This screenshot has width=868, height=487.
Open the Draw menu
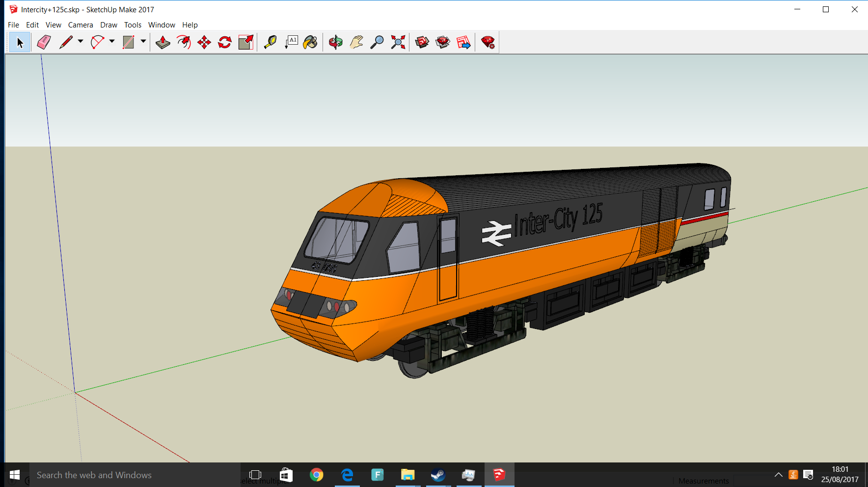point(108,25)
